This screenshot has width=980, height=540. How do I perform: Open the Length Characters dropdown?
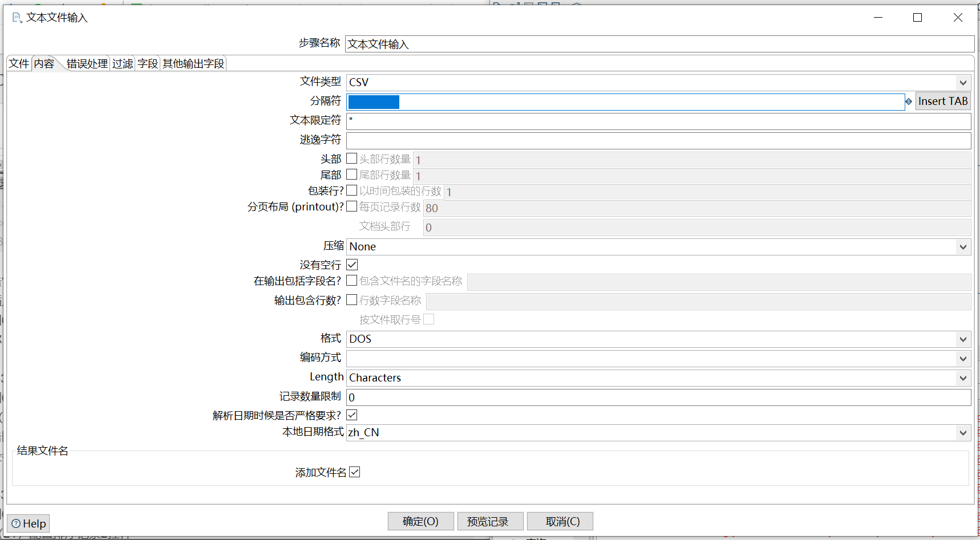point(963,378)
